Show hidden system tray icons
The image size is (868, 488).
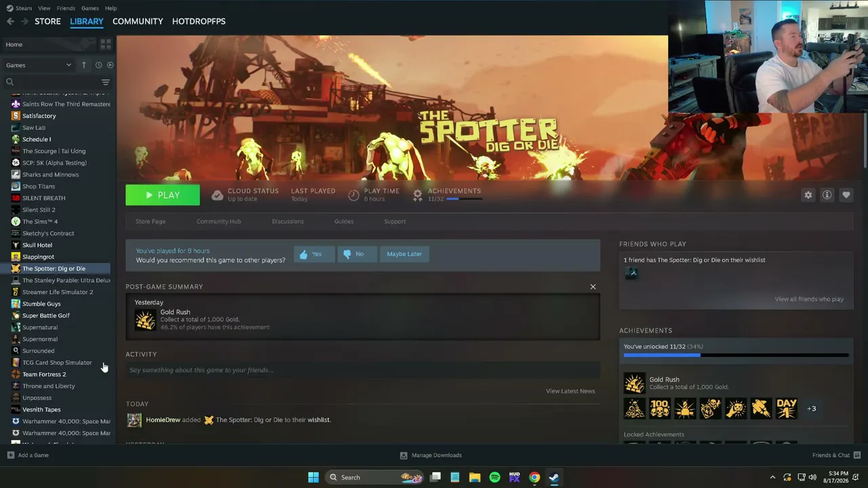click(772, 477)
